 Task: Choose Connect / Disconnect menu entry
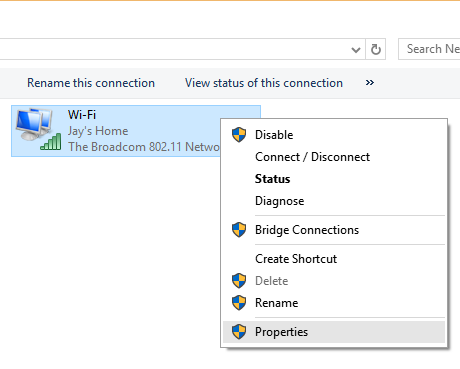click(x=334, y=157)
